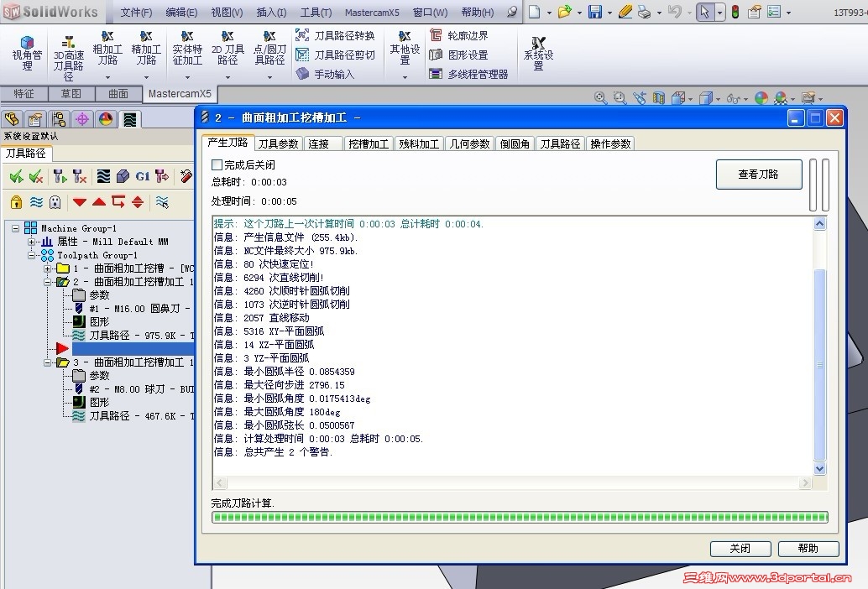Click the log scrollbar up arrow
This screenshot has height=589, width=868.
pos(820,223)
